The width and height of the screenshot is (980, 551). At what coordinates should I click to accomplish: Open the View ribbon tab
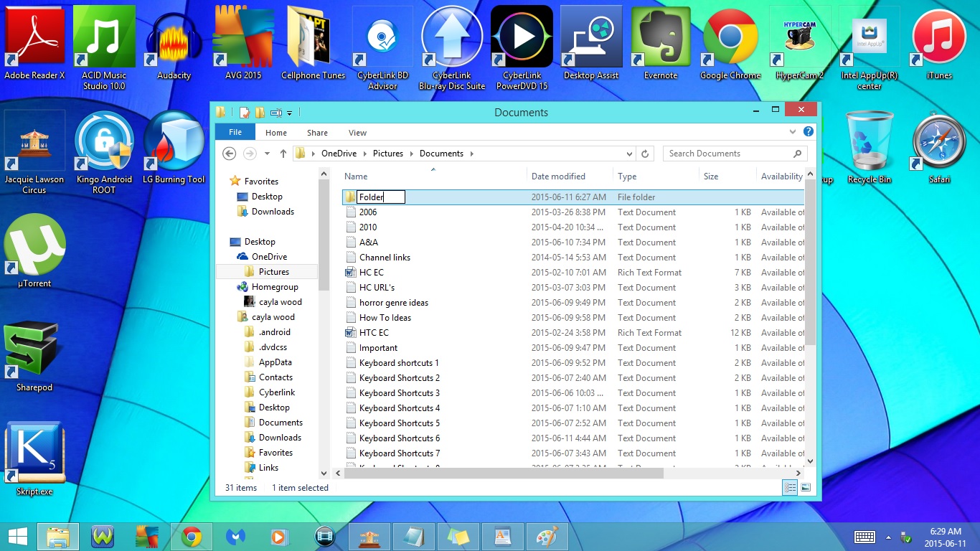357,133
